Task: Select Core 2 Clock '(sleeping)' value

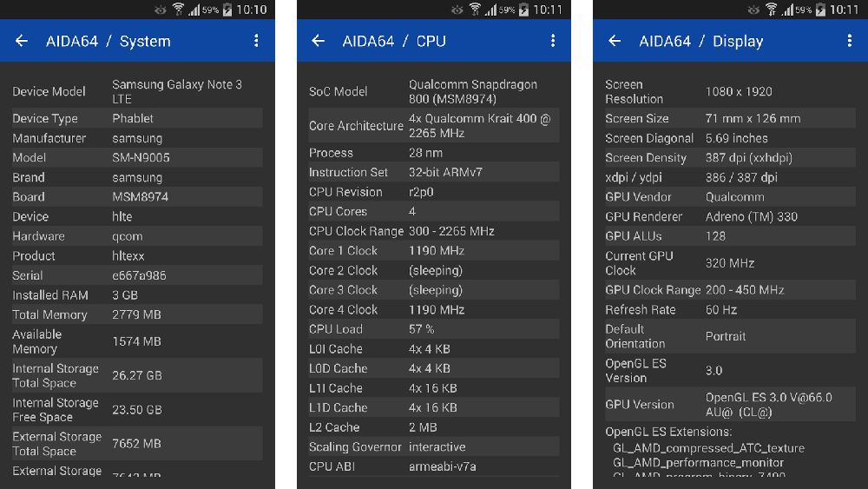Action: (436, 271)
